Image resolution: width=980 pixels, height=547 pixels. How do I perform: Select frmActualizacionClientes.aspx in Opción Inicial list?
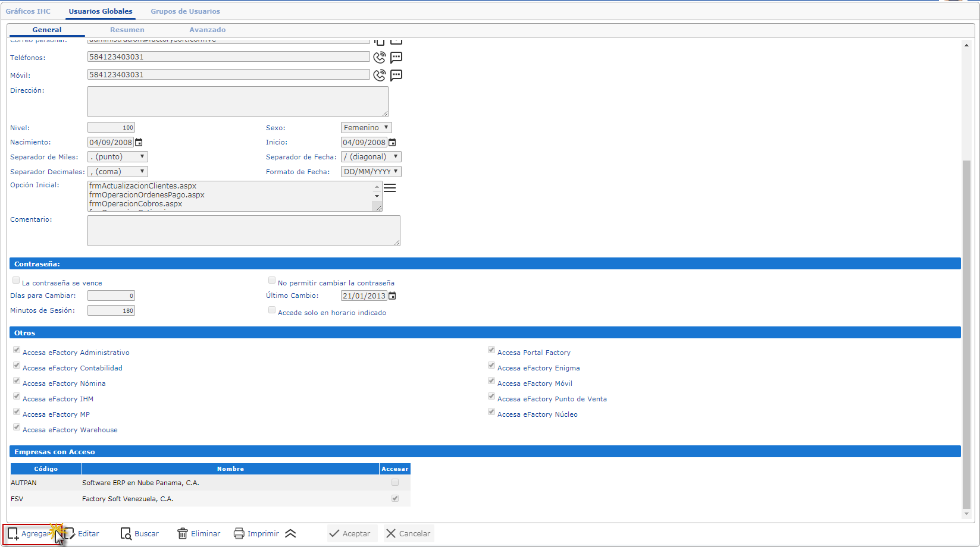[143, 186]
